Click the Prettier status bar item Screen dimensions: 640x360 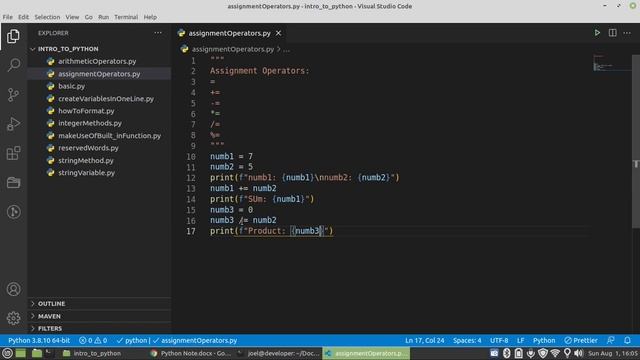pyautogui.click(x=581, y=340)
